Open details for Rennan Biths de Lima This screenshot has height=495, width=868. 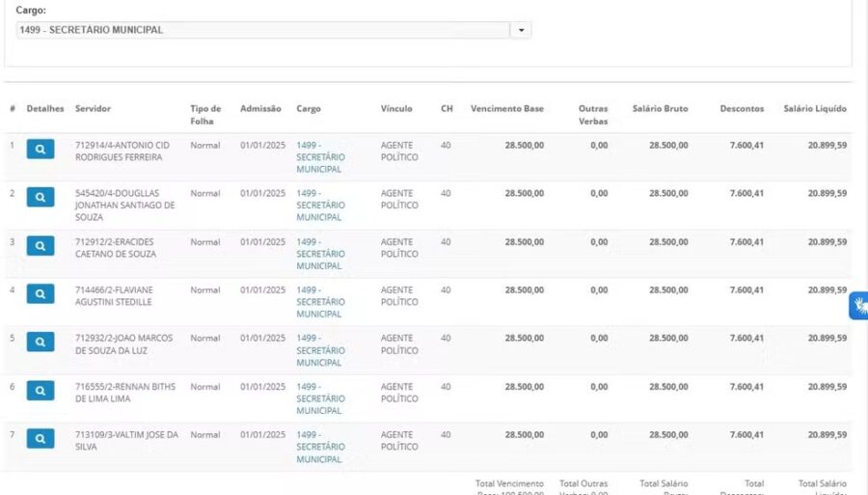40,391
